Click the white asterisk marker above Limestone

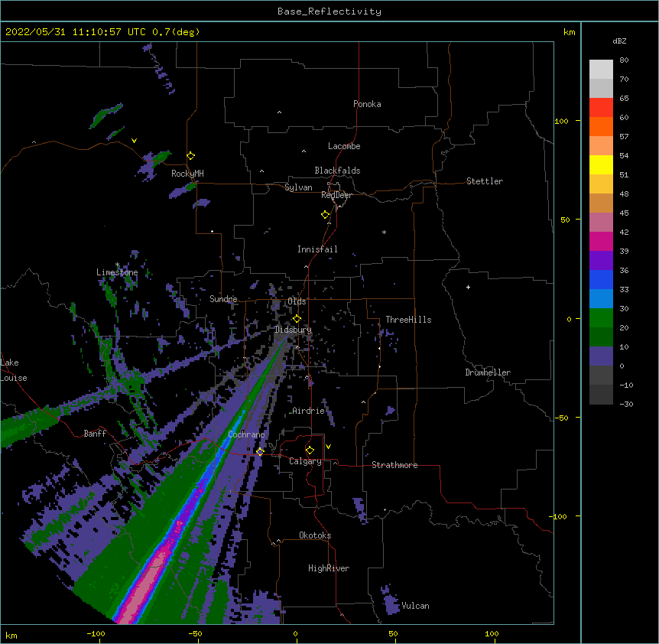click(x=117, y=265)
